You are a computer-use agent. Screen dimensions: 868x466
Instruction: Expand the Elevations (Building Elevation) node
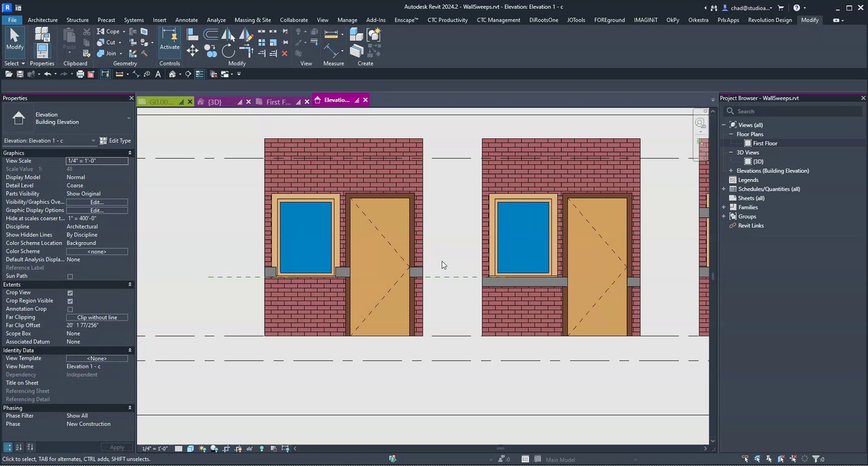click(x=731, y=171)
